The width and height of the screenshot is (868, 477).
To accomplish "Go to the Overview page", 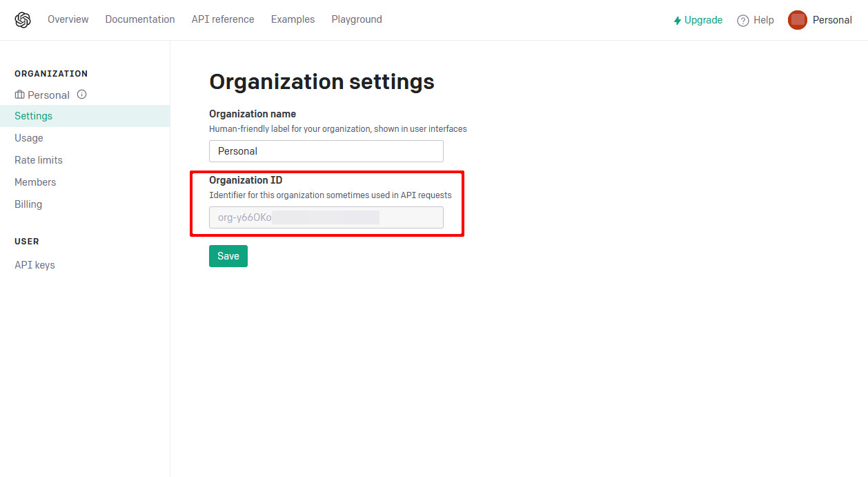I will [68, 19].
